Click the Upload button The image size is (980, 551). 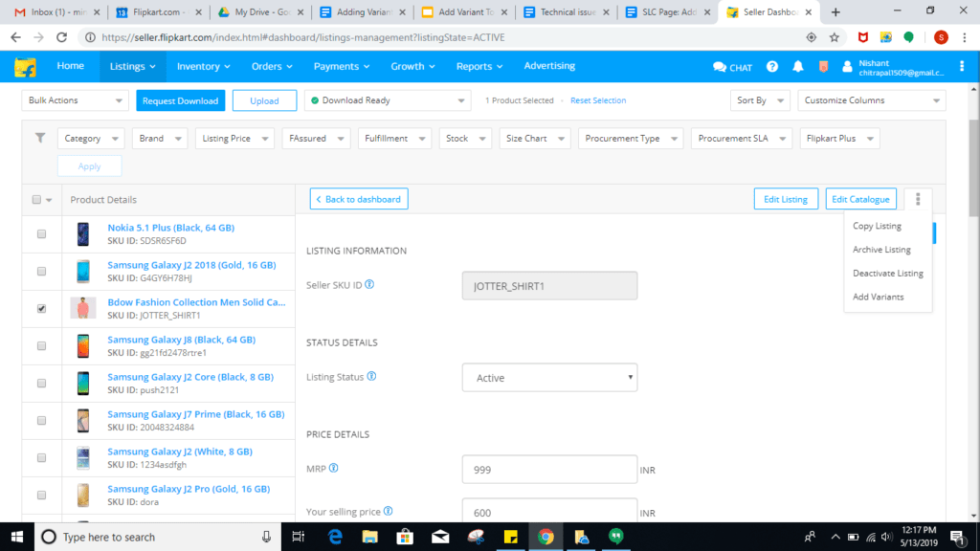264,100
